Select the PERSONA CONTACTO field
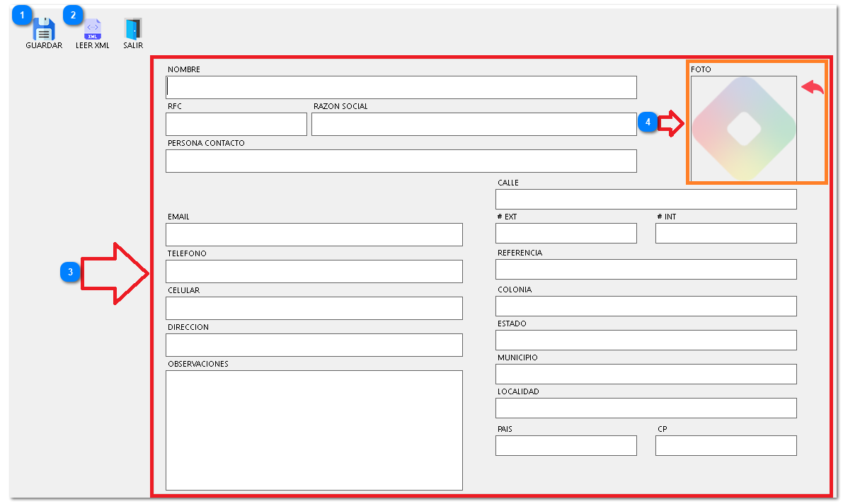Image resolution: width=843 pixels, height=504 pixels. point(401,161)
